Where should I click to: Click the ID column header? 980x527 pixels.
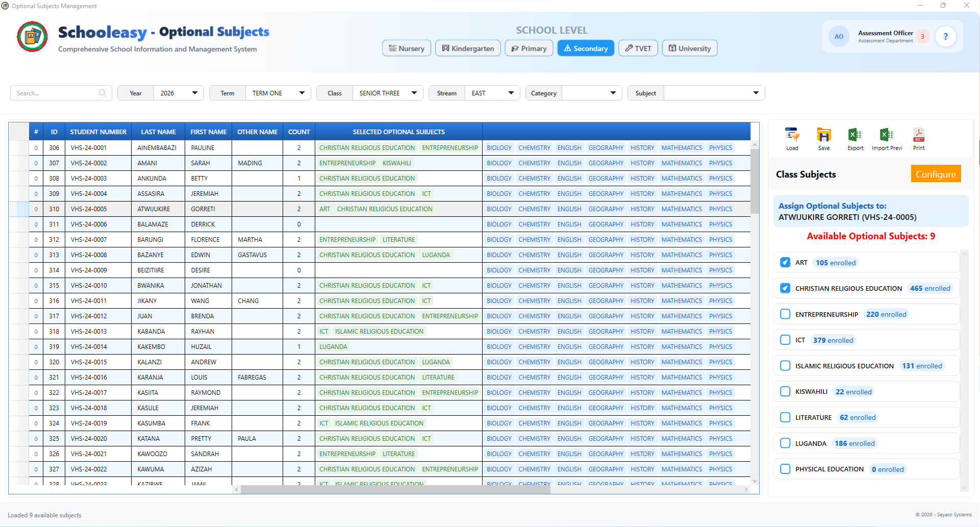tap(54, 132)
